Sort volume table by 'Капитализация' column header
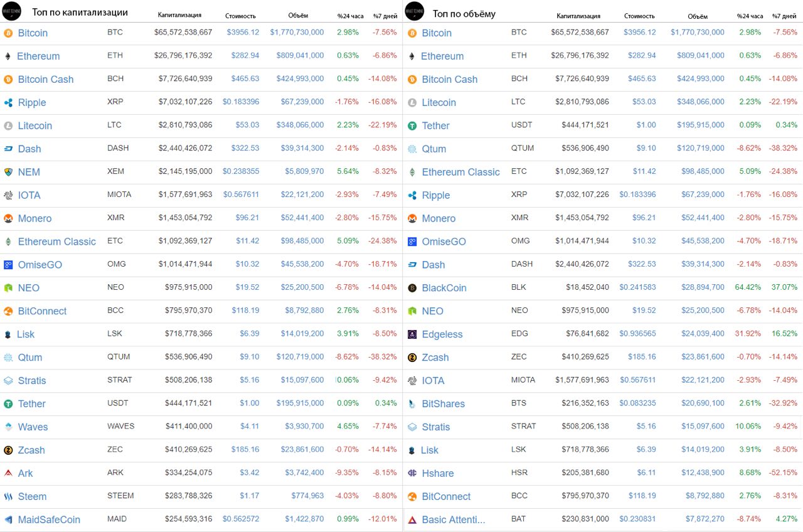Image resolution: width=803 pixels, height=532 pixels. pos(578,16)
